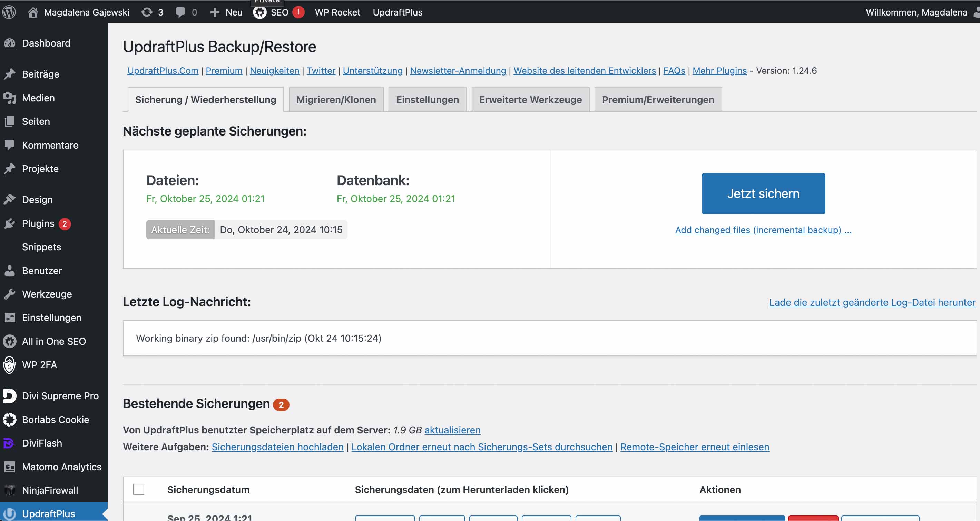Click the Seiten pages icon
980x521 pixels.
coord(10,122)
